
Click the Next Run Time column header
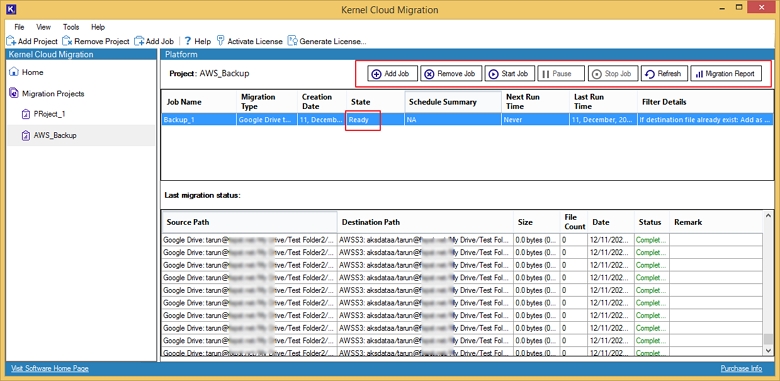pos(535,102)
